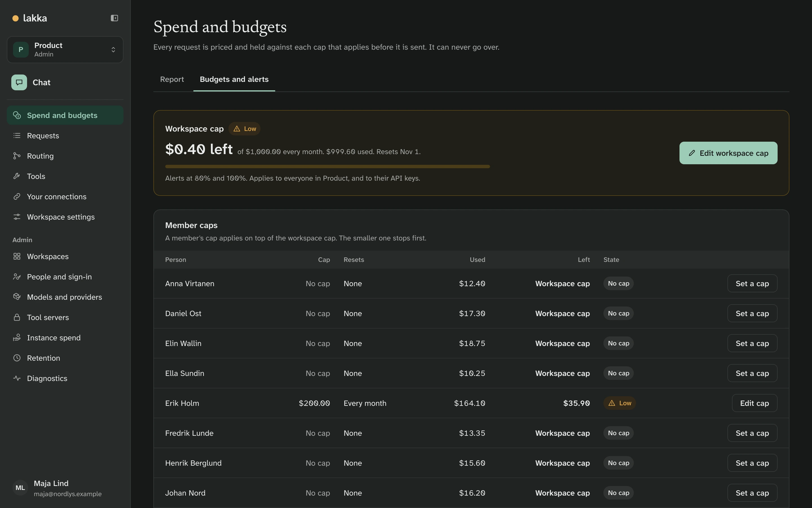Click the Tool servers lock icon

point(17,317)
